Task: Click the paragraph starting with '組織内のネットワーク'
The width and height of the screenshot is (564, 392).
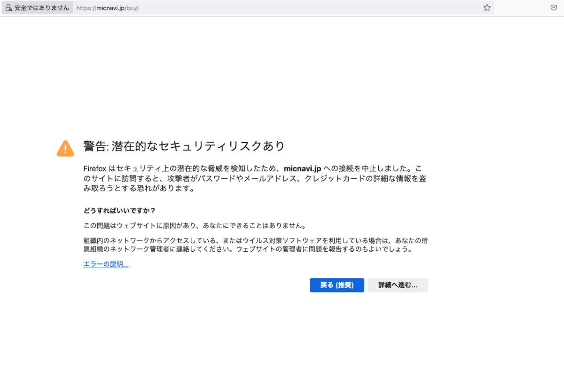Action: (255, 245)
